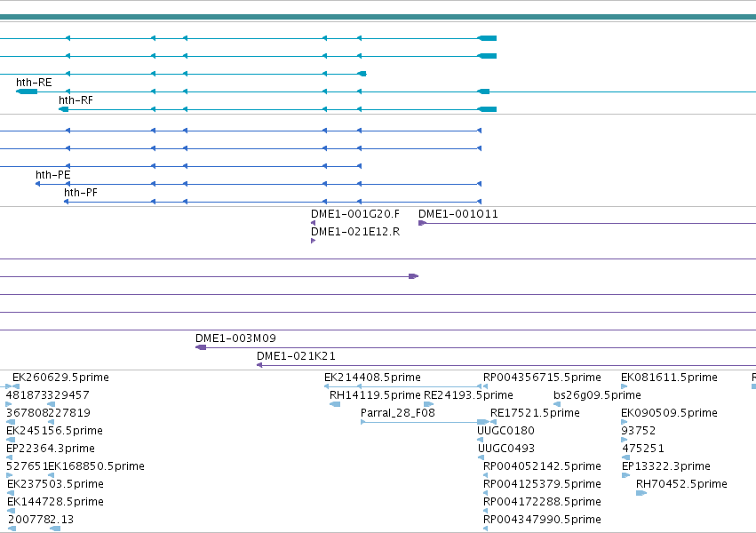756x533 pixels.
Task: Select the RP004172288.5prime label
Action: tap(543, 502)
